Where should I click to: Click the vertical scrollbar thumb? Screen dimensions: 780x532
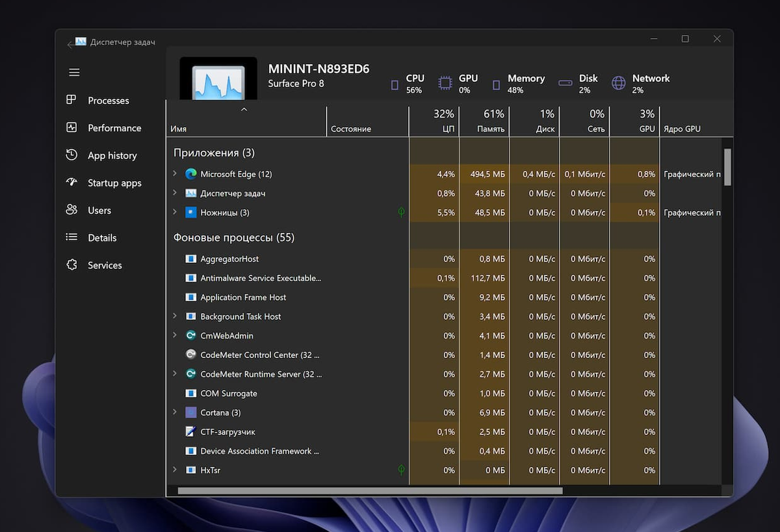click(727, 167)
